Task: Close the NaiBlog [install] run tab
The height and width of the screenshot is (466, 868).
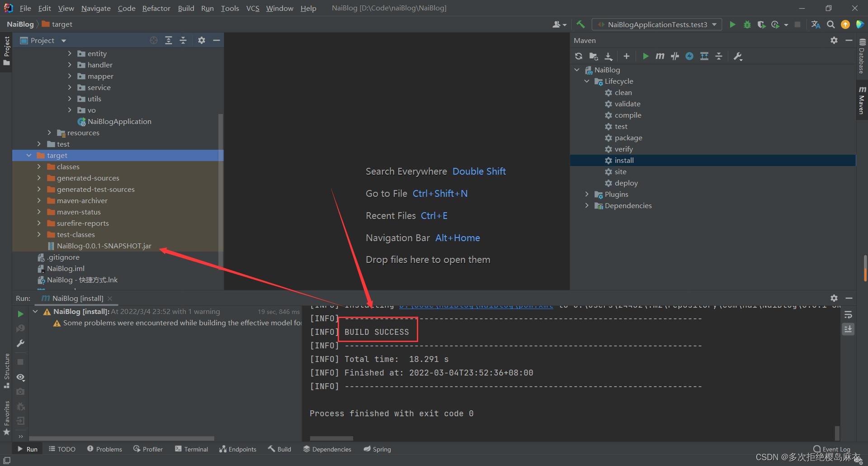Action: (x=110, y=298)
